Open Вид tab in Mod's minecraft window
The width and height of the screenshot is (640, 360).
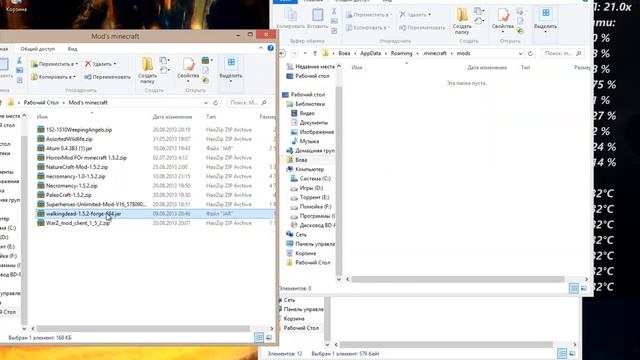(72, 49)
